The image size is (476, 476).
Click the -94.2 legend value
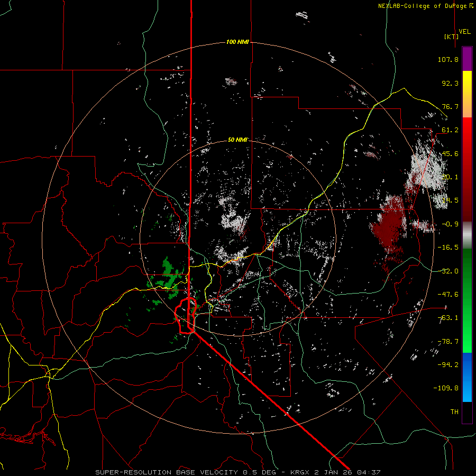pyautogui.click(x=448, y=365)
